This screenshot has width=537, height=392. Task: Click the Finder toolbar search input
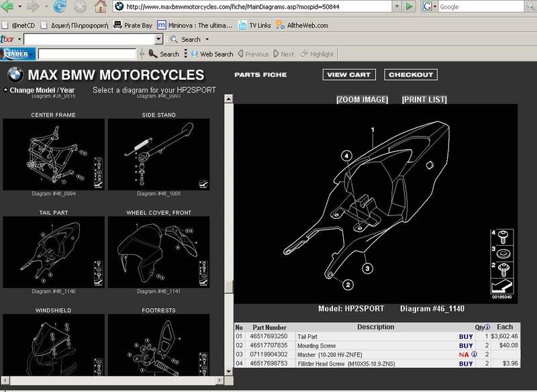pos(87,54)
